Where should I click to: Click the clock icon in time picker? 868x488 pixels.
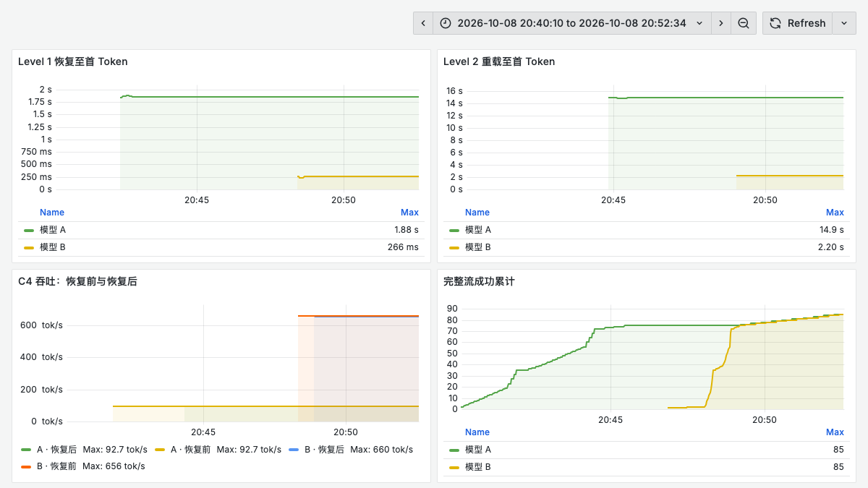446,23
